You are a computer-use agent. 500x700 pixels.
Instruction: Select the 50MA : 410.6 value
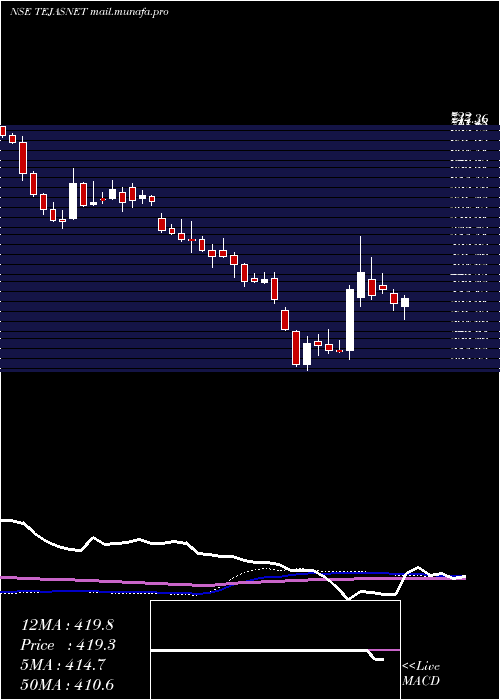(x=67, y=684)
